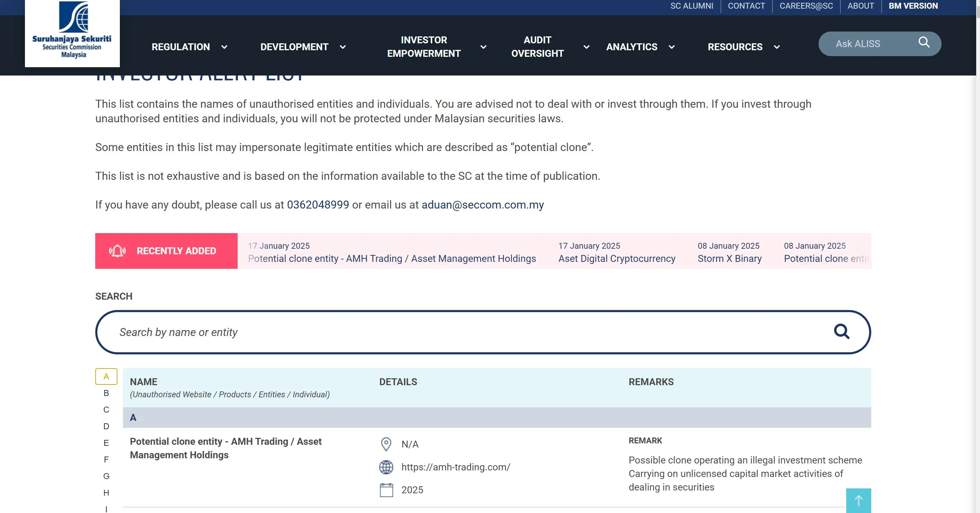Expand the Resources menu chevron
Image resolution: width=980 pixels, height=513 pixels.
pyautogui.click(x=777, y=47)
